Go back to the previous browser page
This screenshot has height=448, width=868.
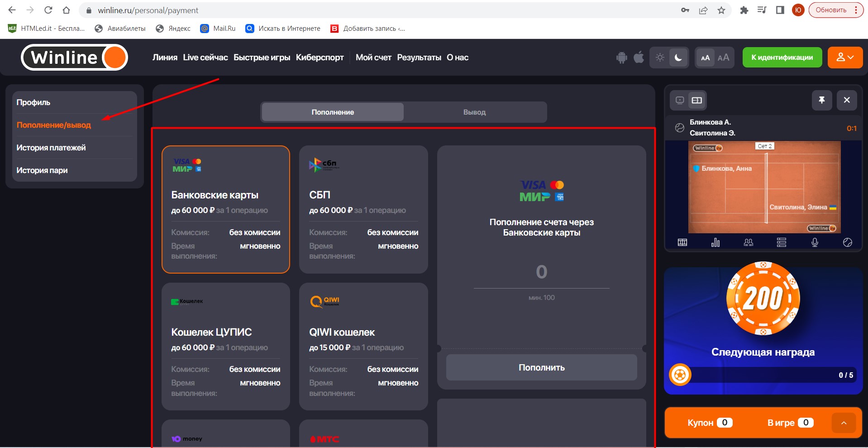(12, 10)
